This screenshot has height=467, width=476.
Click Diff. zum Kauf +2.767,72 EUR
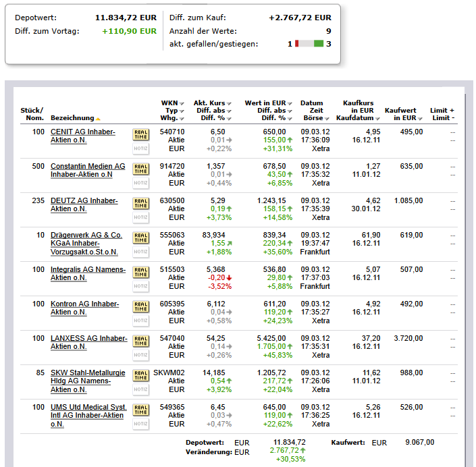point(300,18)
